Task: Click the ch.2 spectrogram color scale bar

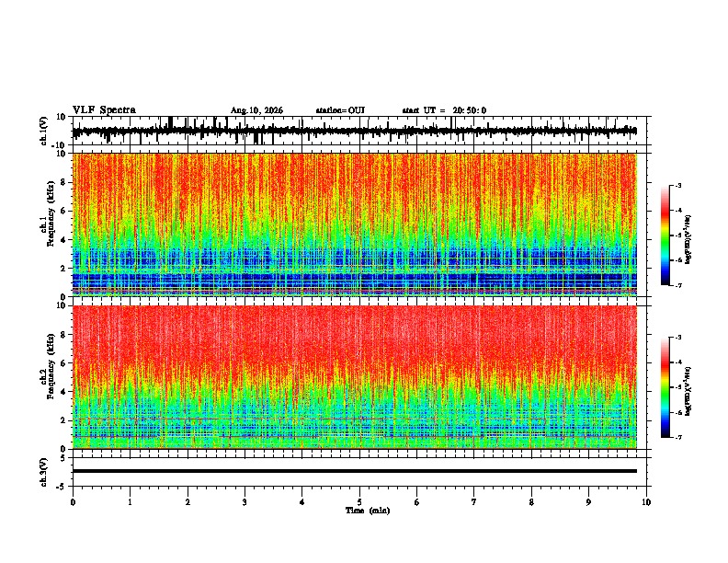Action: [x=665, y=387]
